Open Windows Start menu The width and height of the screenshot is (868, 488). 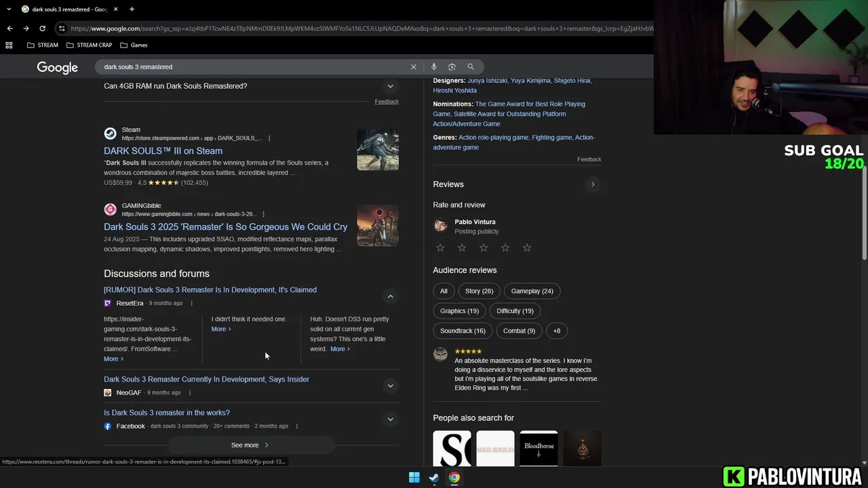414,477
